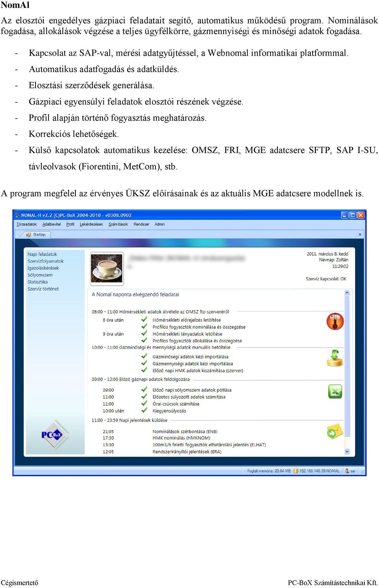This screenshot has width=379, height=588.
Task: Open Szervíz történet in sidebar
Action: tap(43, 289)
